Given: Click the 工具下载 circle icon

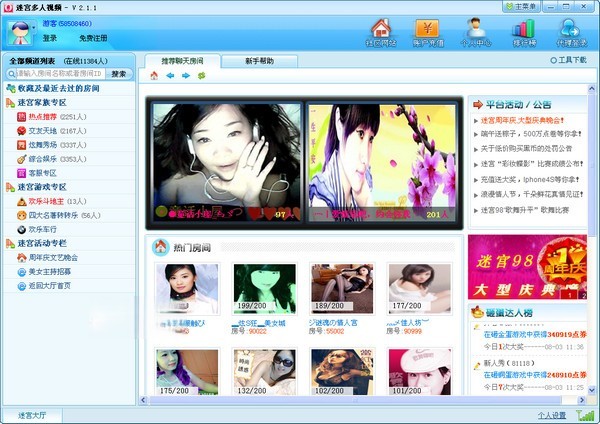Looking at the screenshot, I should pos(553,60).
